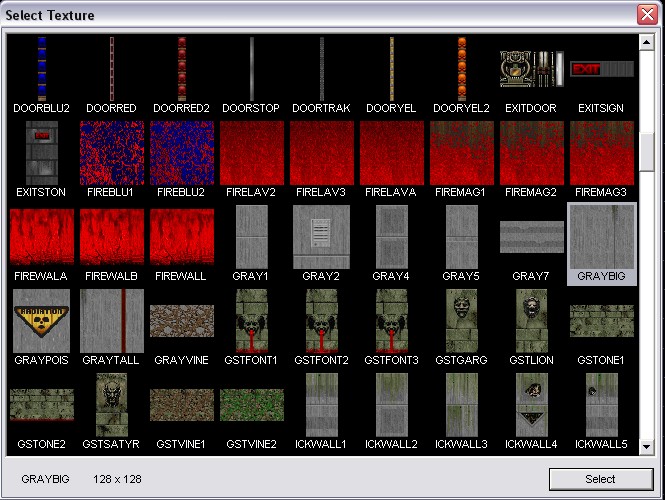The image size is (665, 500).
Task: Click the EXITSTON texture thumbnail
Action: (42, 153)
